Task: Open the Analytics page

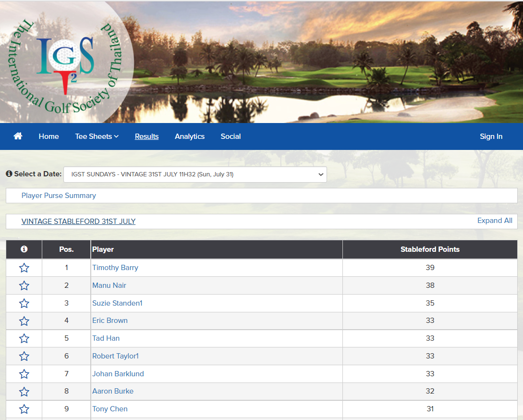Action: tap(190, 136)
